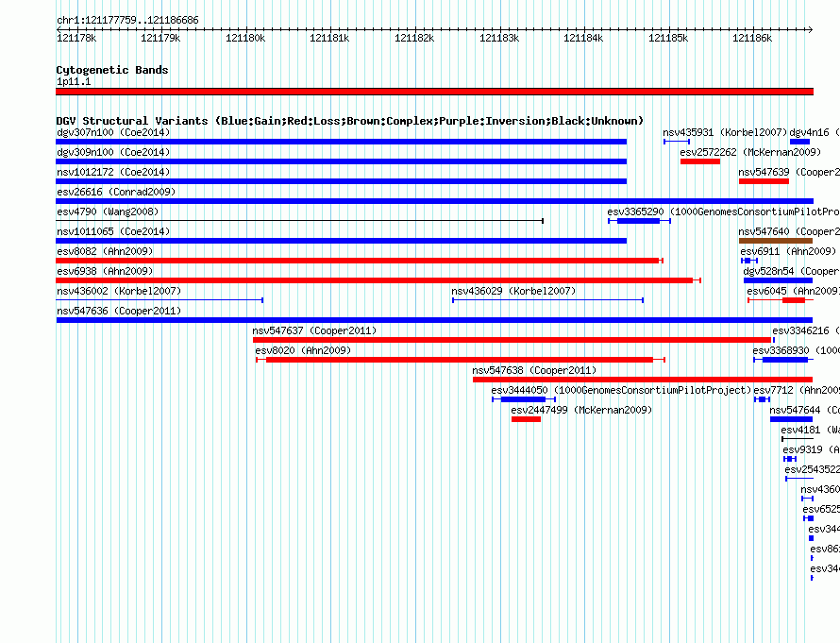
Task: Select the blue esv3368930 gain bar
Action: point(783,360)
